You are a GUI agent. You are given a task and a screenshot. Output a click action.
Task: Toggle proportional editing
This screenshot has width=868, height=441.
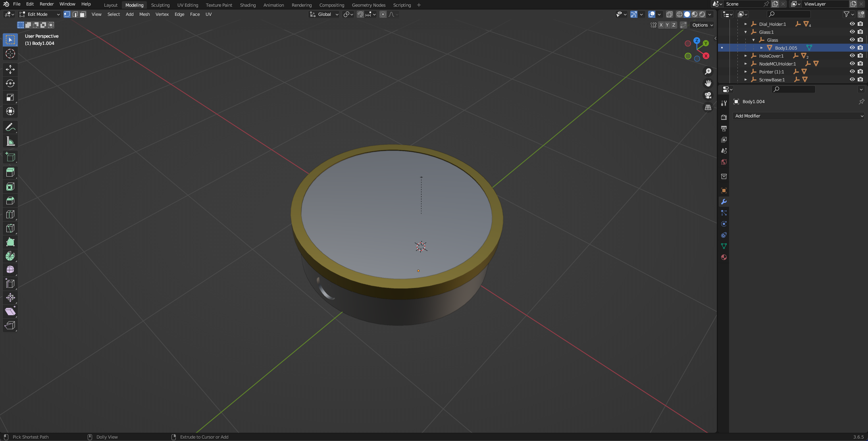click(383, 14)
